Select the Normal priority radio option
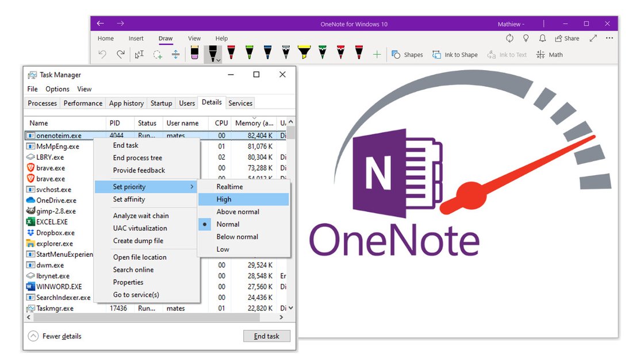 (x=230, y=224)
